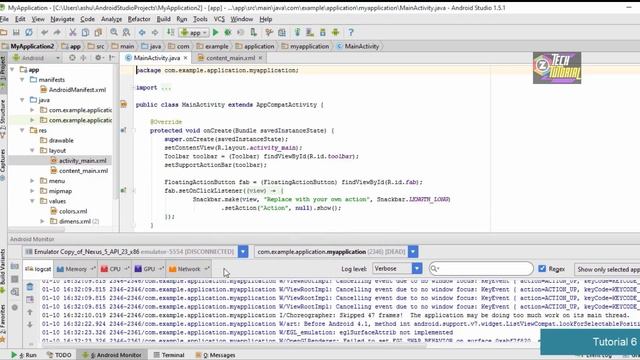Collapse the res folder node

pos(22,130)
